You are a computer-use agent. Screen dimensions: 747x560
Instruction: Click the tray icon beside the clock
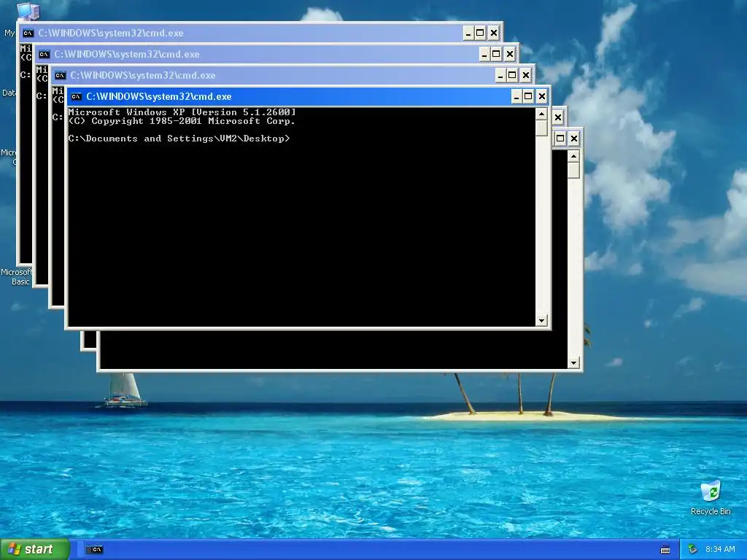click(x=693, y=550)
